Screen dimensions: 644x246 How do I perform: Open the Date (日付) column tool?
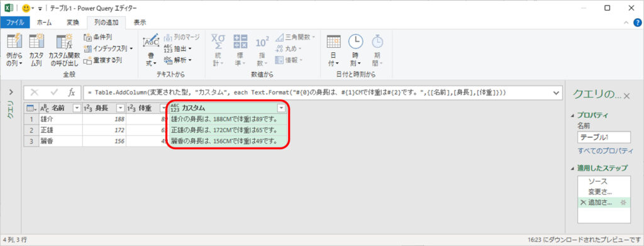[x=333, y=50]
